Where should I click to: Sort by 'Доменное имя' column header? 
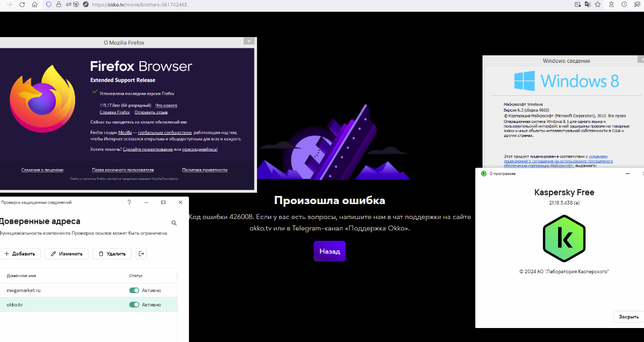pyautogui.click(x=21, y=275)
